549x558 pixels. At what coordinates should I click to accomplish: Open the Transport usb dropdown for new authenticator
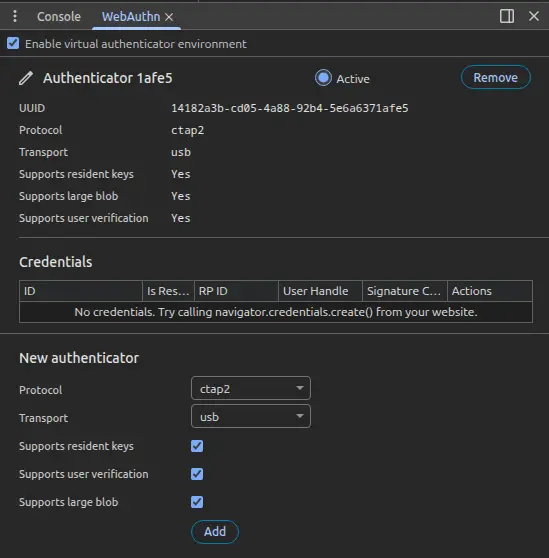click(x=251, y=416)
